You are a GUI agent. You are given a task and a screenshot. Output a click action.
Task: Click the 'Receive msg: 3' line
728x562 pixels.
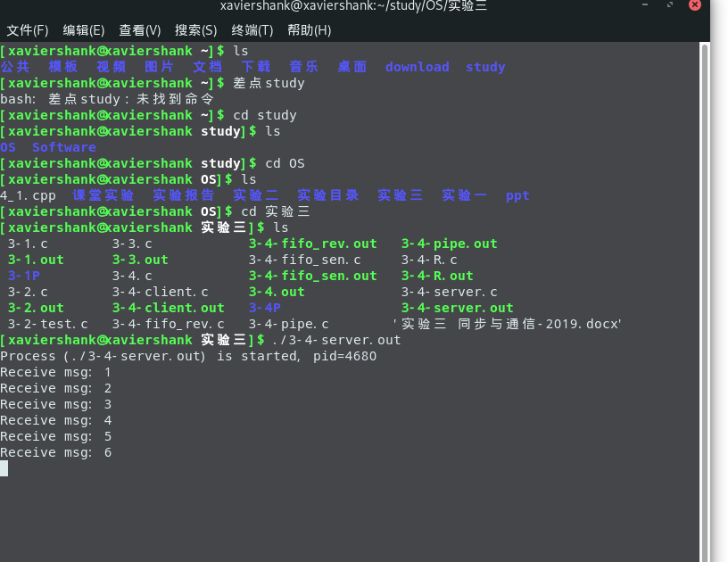55,404
